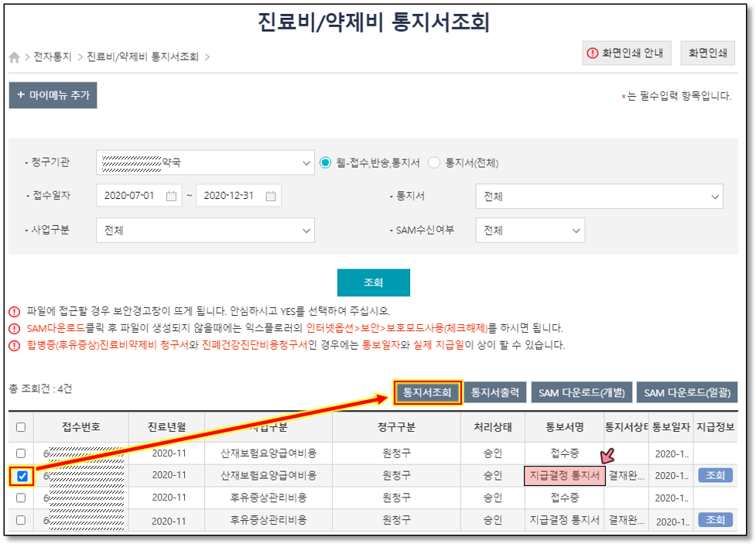Open the 통지서 dropdown list
The height and width of the screenshot is (544, 756).
coord(599,197)
